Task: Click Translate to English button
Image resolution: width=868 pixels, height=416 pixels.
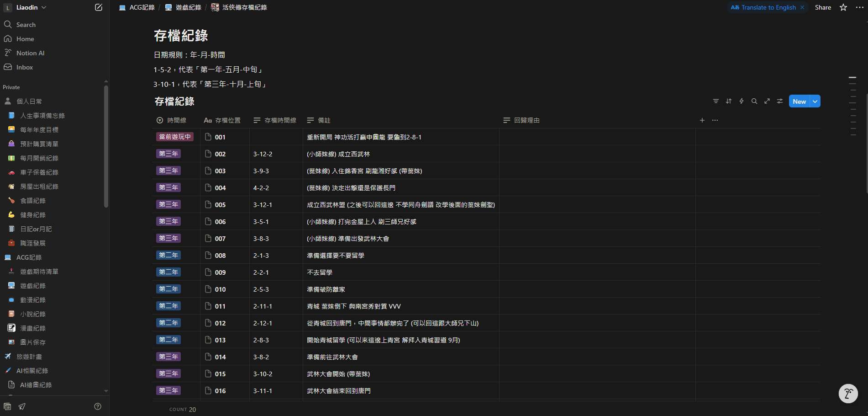Action: click(763, 7)
